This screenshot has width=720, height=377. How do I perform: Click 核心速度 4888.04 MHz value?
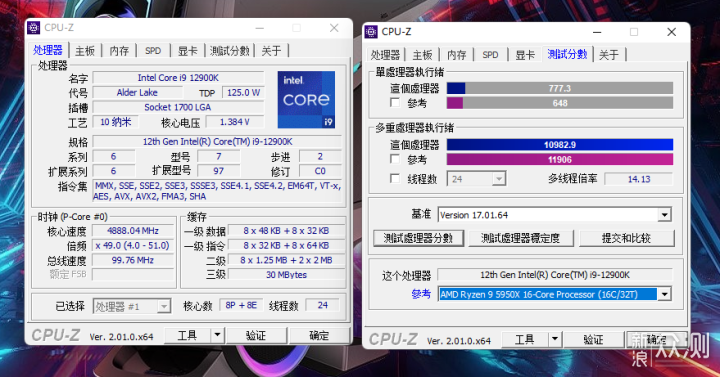[133, 231]
